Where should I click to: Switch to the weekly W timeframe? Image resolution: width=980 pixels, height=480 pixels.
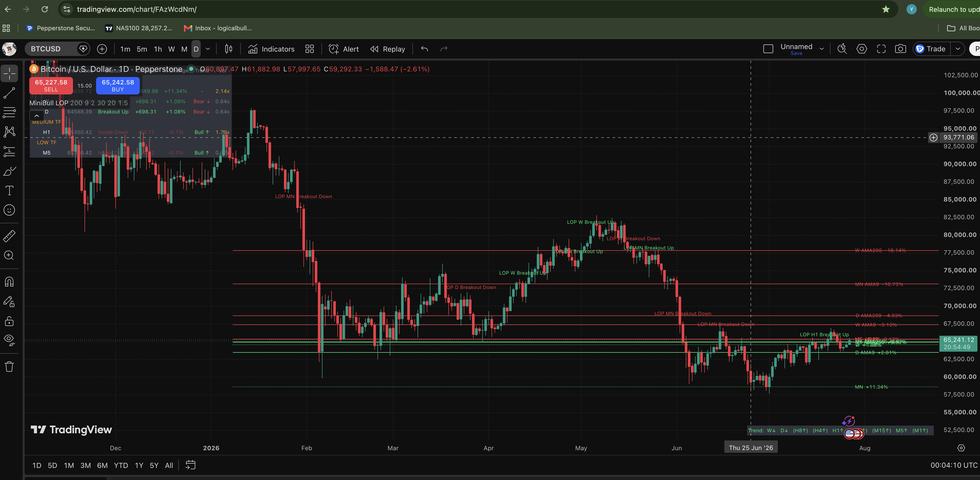[172, 49]
